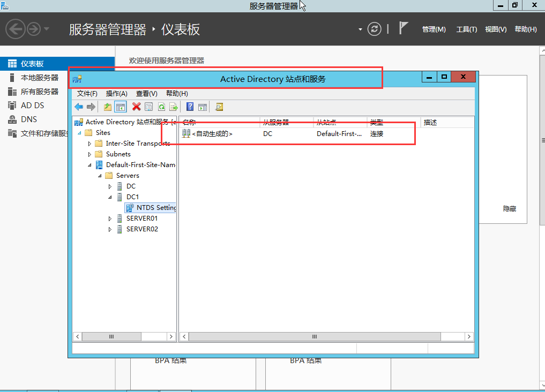Click the 类型 column header
The height and width of the screenshot is (392, 545).
(393, 122)
